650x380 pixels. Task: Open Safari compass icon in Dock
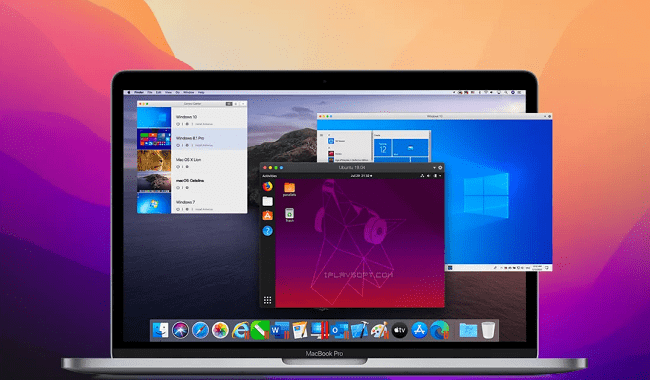point(200,330)
